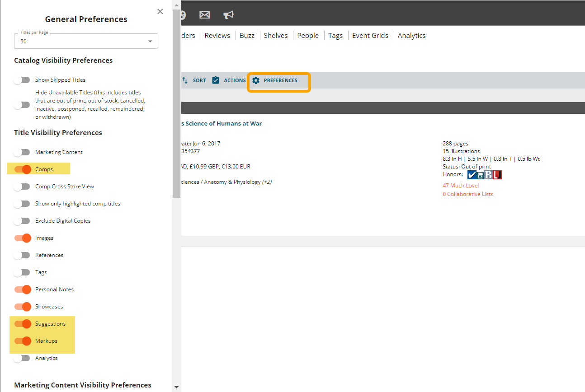The width and height of the screenshot is (585, 392).
Task: Click the Sort arrows icon
Action: coord(185,80)
